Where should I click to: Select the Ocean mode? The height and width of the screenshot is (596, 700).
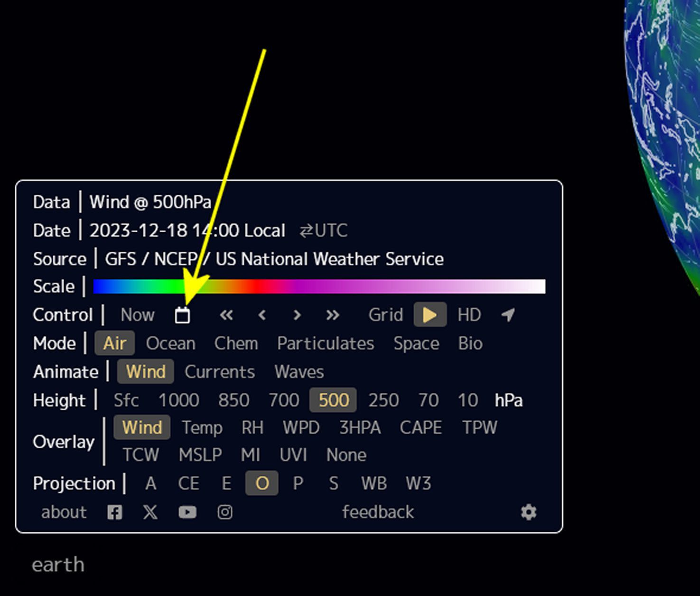(x=170, y=343)
